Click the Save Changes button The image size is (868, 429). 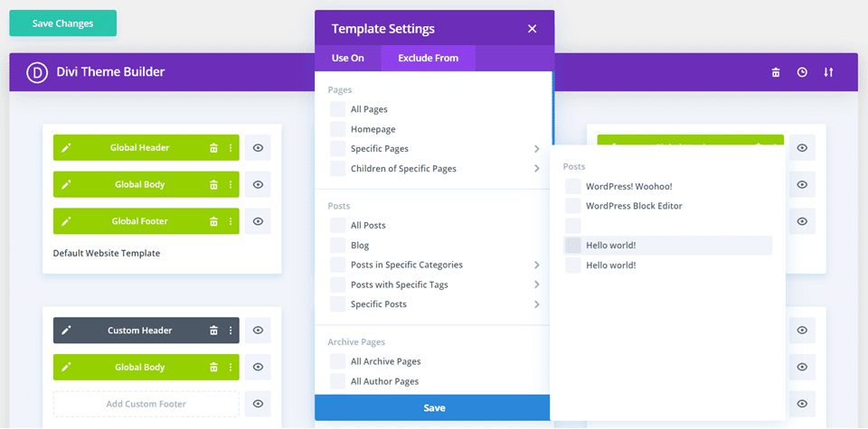point(62,23)
